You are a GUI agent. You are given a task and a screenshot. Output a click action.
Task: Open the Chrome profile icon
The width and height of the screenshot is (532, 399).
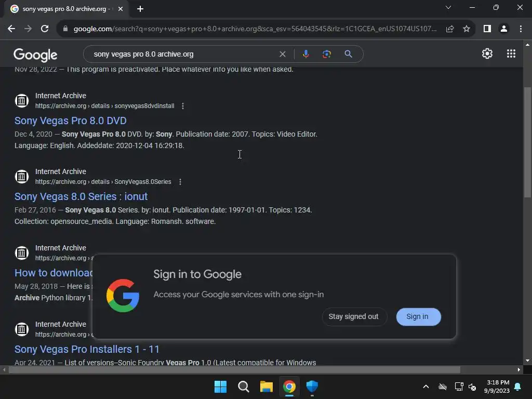click(504, 29)
